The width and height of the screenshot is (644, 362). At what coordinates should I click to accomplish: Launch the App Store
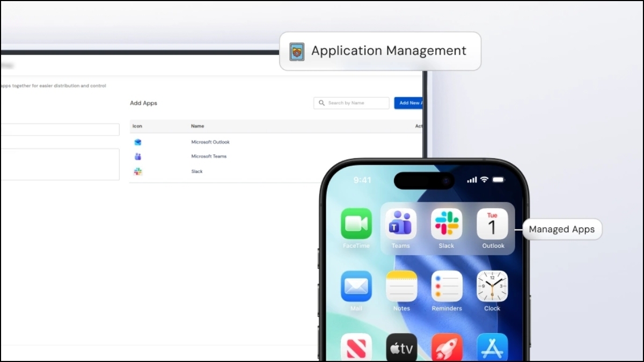492,348
